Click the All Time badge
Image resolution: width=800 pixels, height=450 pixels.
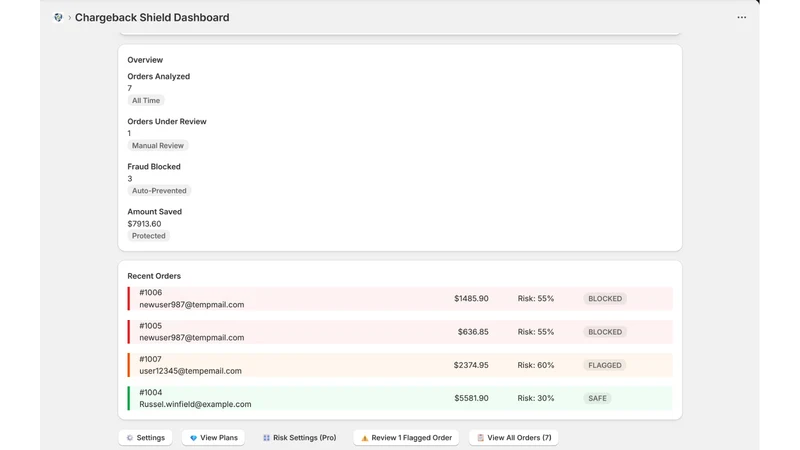pos(146,101)
